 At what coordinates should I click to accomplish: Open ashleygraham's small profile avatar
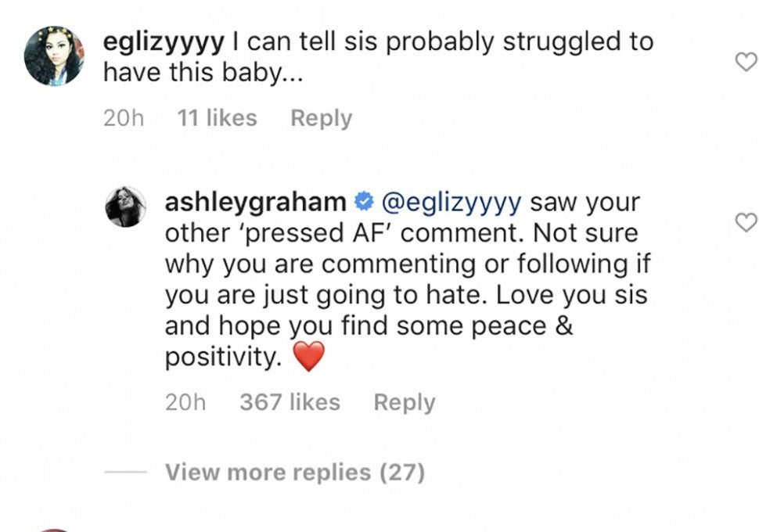tap(125, 207)
